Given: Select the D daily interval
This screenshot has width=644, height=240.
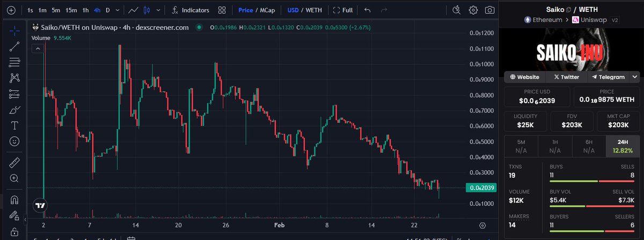Looking at the screenshot, I should pos(108,10).
